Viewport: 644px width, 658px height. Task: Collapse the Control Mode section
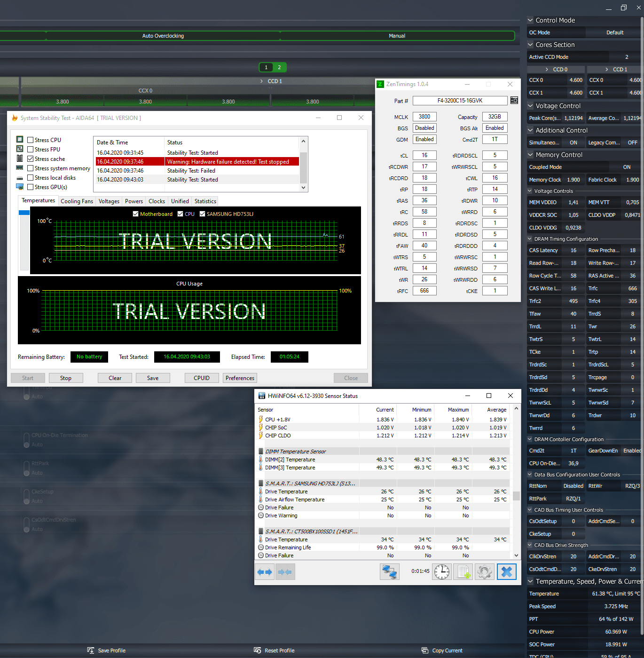pos(530,20)
